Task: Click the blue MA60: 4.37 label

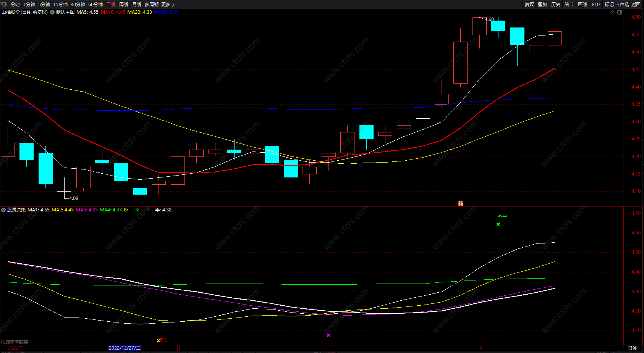Action: 166,12
